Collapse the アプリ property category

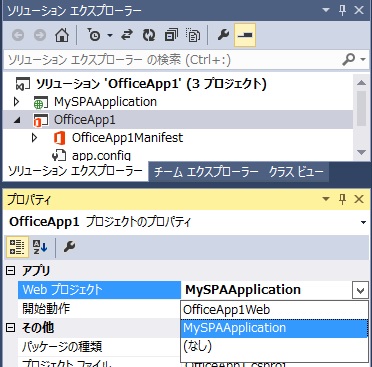click(11, 271)
